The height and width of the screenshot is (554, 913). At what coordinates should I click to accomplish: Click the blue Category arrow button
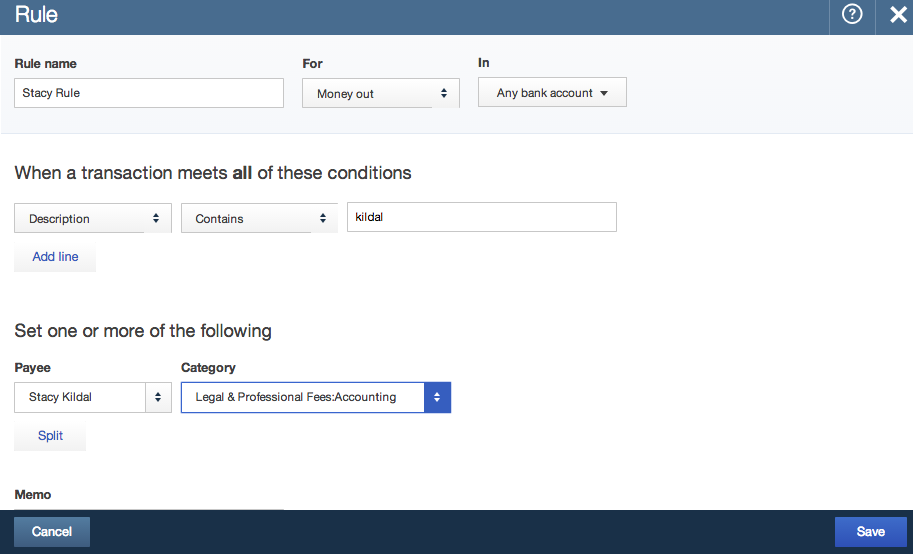[x=437, y=397]
